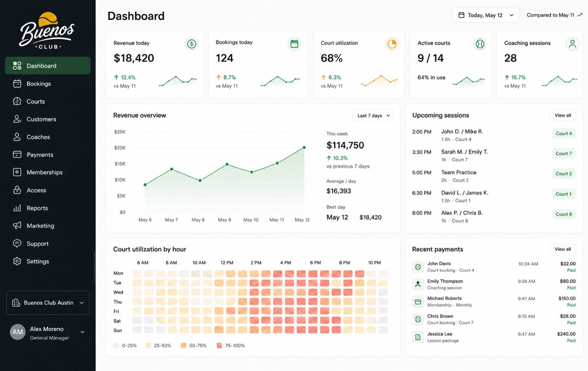
Task: Expand the Buenos Club Austin location selector
Action: tap(48, 303)
